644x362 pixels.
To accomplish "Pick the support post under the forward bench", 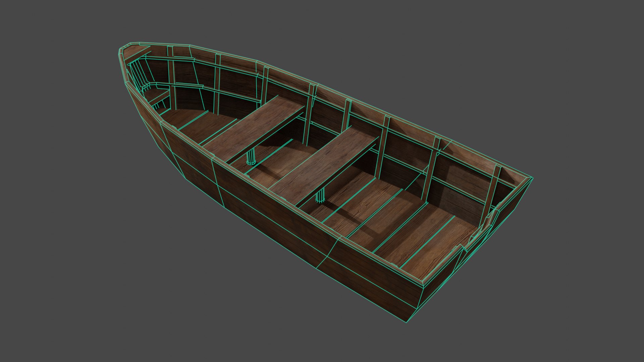I will click(251, 157).
